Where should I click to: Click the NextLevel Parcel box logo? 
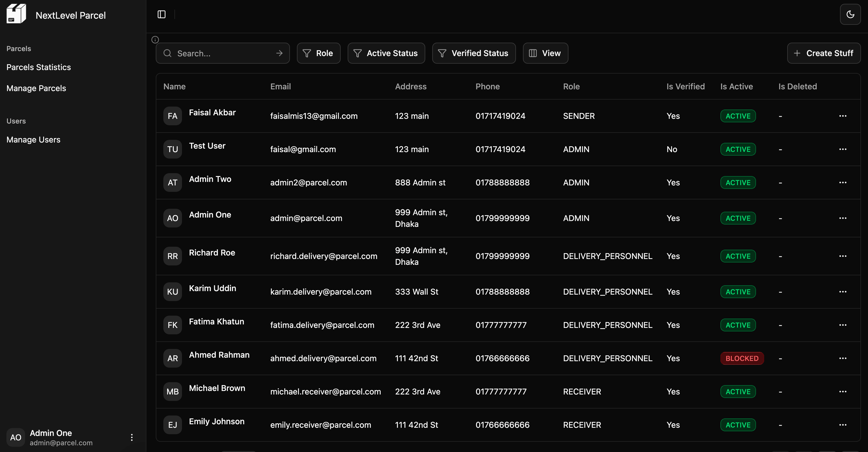(16, 14)
